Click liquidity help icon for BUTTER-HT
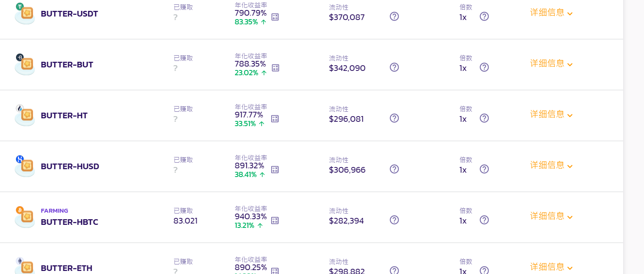The image size is (644, 274). pos(394,118)
